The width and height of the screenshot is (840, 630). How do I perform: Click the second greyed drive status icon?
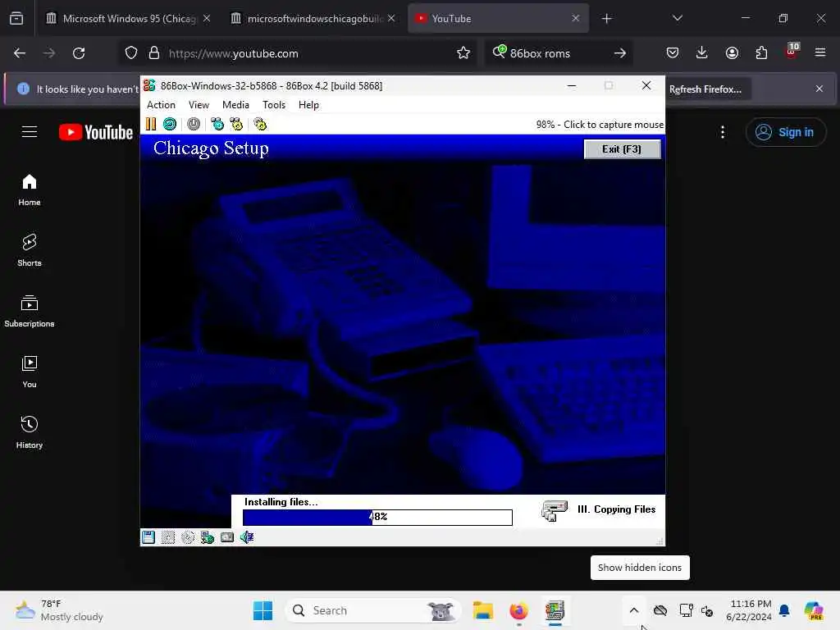click(167, 536)
